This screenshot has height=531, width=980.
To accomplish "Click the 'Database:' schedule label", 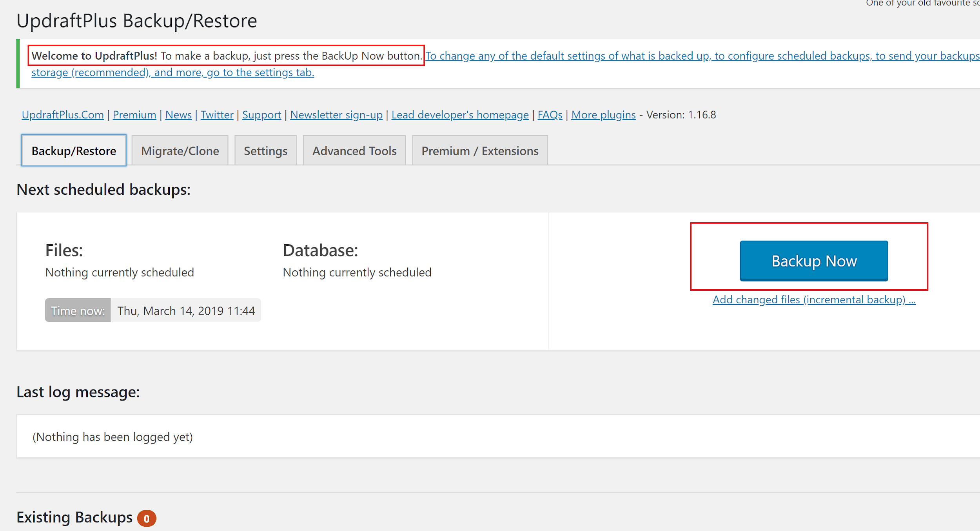I will point(320,250).
